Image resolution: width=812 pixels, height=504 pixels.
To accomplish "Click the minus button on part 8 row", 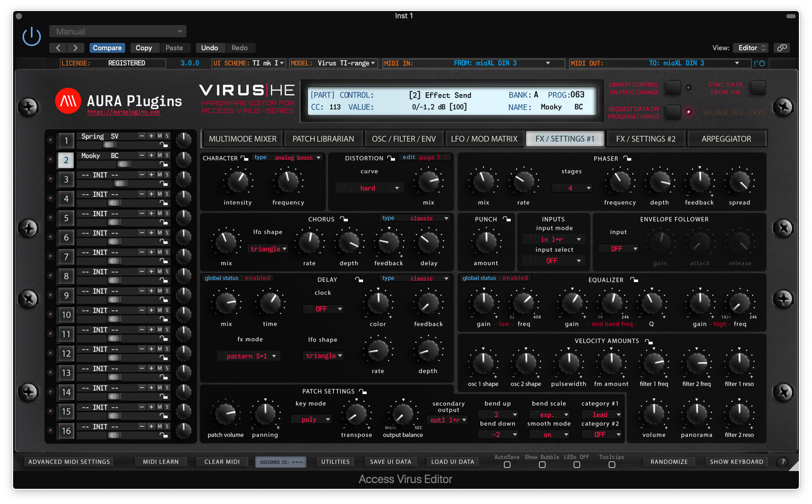I will click(142, 272).
